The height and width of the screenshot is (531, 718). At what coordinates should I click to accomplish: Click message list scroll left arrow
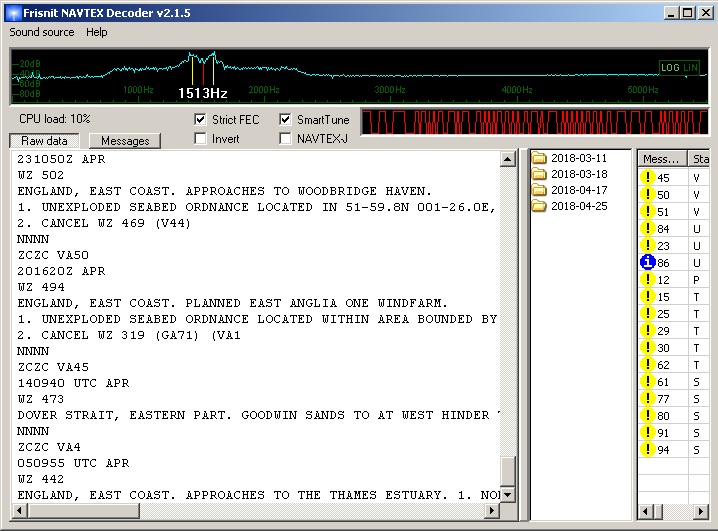coord(645,511)
